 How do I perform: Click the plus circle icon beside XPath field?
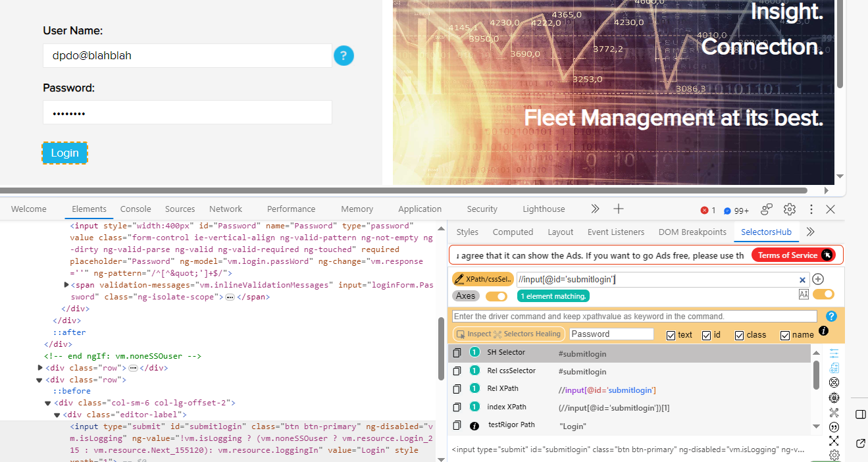click(x=818, y=279)
